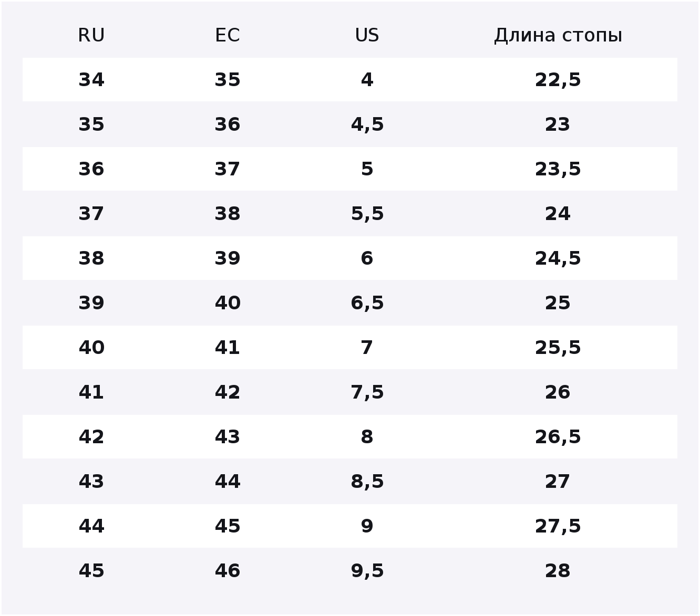Click EC size 46 cell
Screen dimensions: 700x616
[x=228, y=571]
